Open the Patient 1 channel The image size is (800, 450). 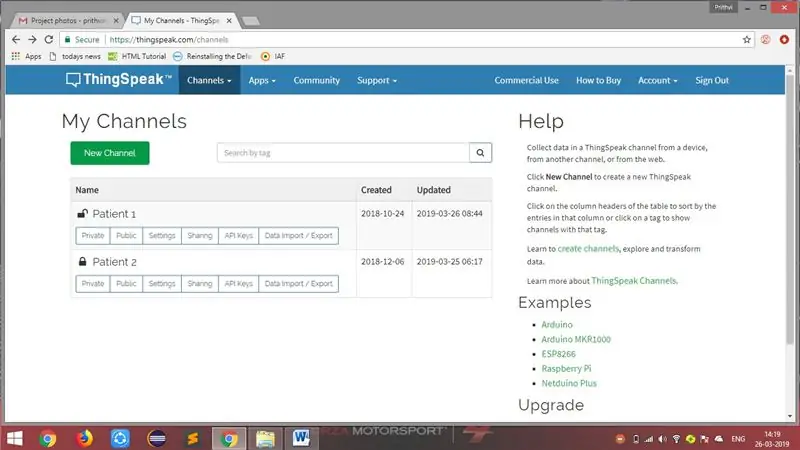(114, 214)
